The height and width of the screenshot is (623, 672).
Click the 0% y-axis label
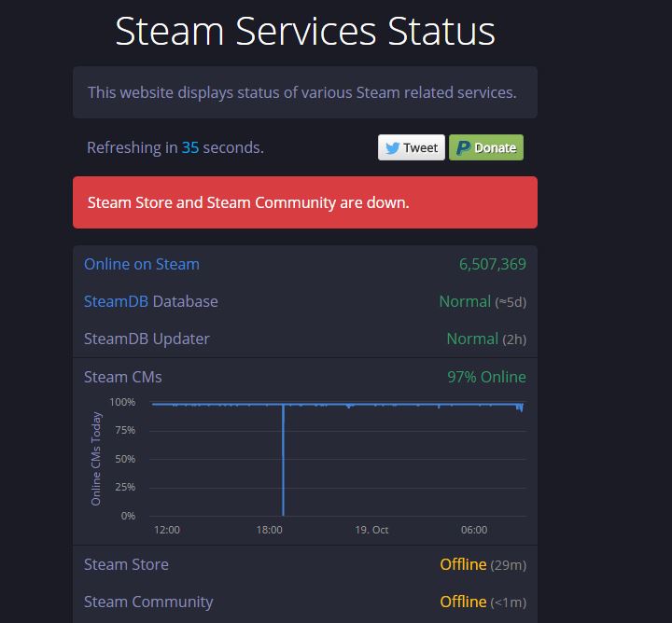pos(128,516)
